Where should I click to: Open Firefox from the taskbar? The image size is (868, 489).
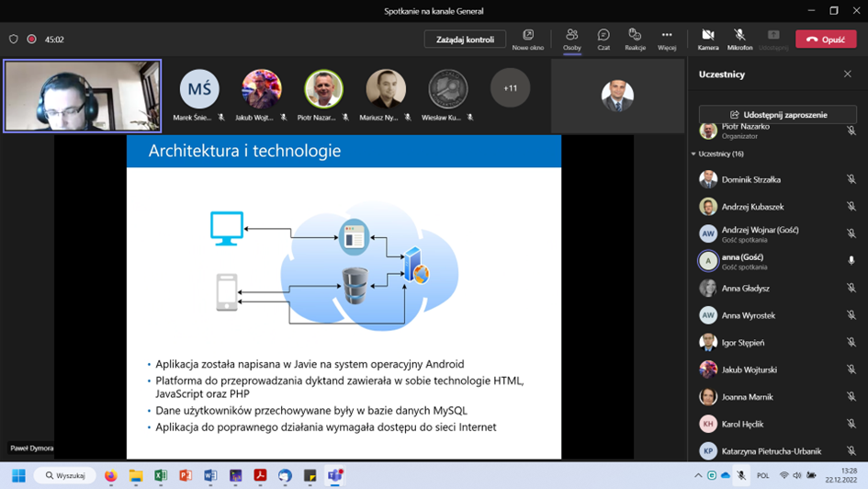(111, 476)
